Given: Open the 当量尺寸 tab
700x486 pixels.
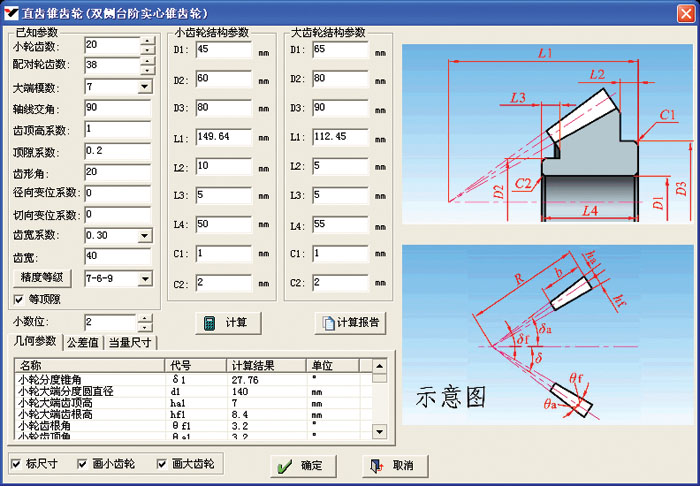Looking at the screenshot, I should (x=130, y=343).
